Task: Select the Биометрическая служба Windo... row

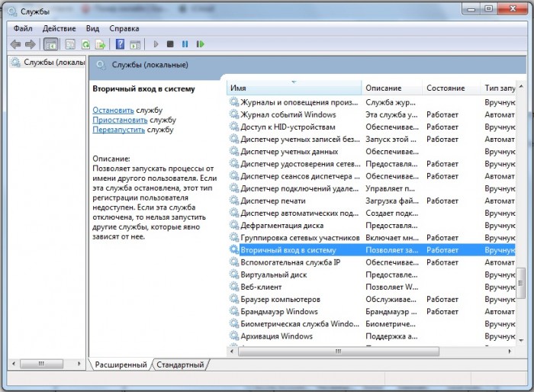Action: [x=372, y=323]
